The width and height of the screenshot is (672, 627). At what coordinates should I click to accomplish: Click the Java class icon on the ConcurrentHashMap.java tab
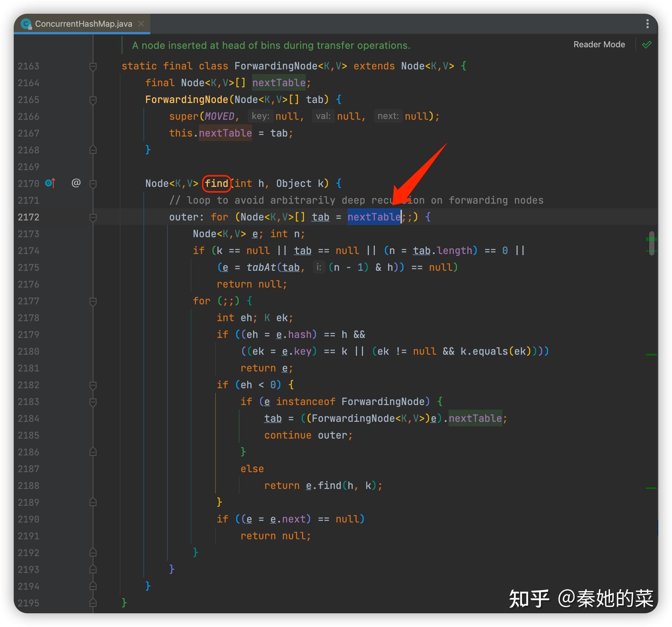pyautogui.click(x=25, y=24)
